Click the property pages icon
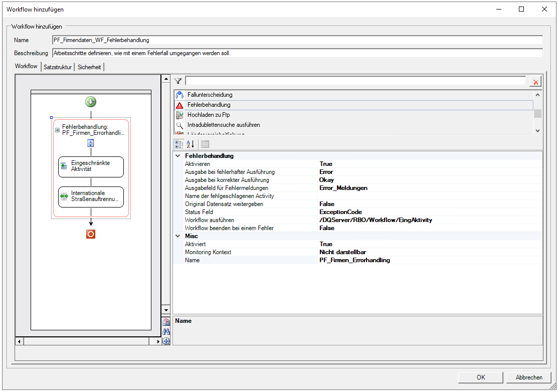The image size is (558, 392). tap(205, 144)
